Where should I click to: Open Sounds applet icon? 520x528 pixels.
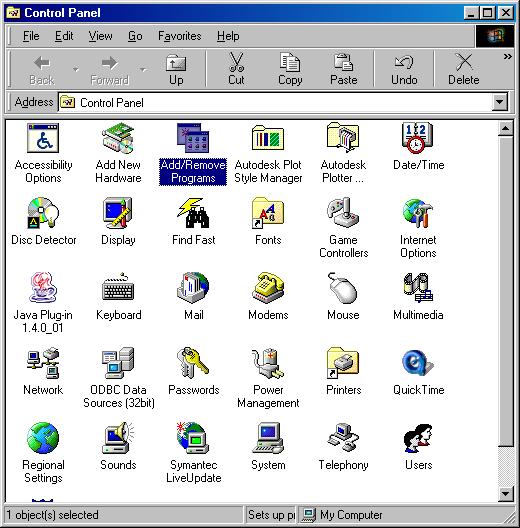[118, 438]
